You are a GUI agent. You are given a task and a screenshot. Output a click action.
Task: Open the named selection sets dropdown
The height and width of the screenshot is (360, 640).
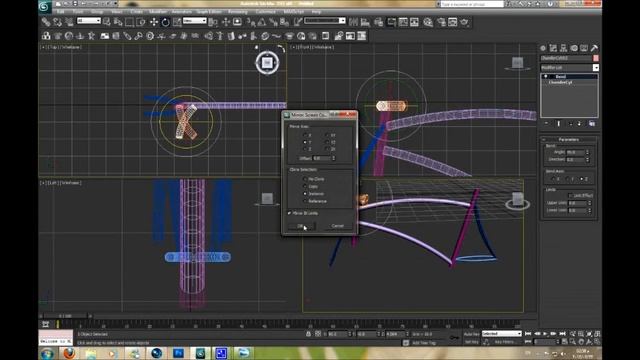click(x=325, y=20)
